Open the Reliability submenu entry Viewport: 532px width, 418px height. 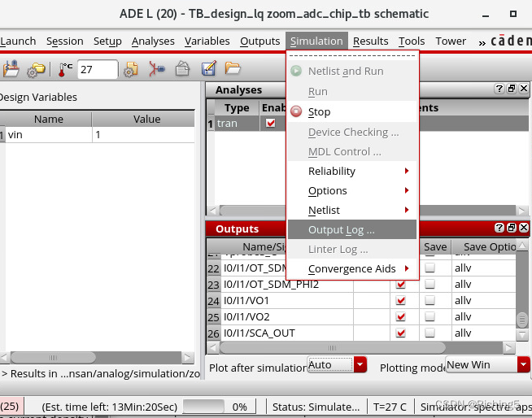coord(332,172)
